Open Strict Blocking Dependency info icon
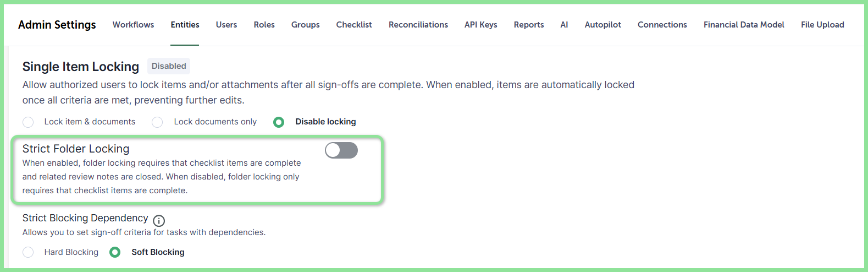The height and width of the screenshot is (272, 868). tap(159, 221)
